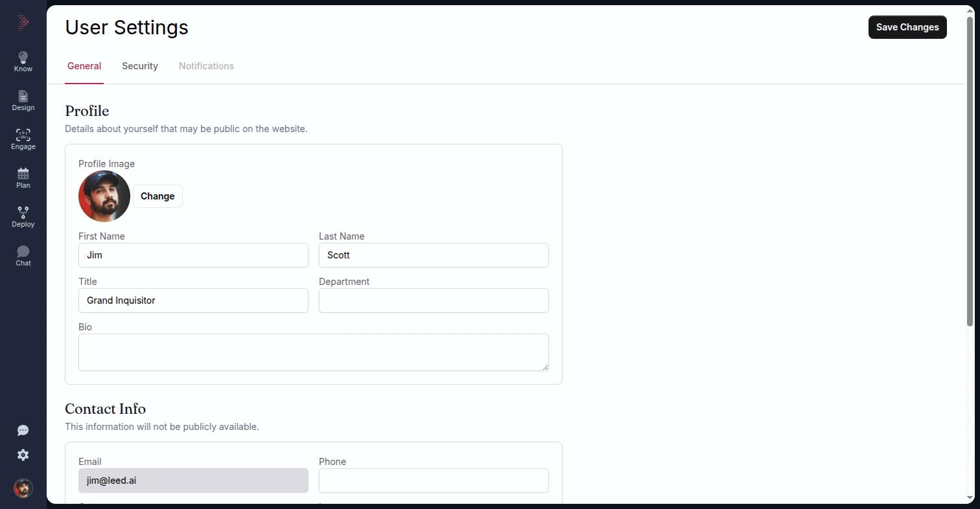Switch to the Security tab

(140, 66)
